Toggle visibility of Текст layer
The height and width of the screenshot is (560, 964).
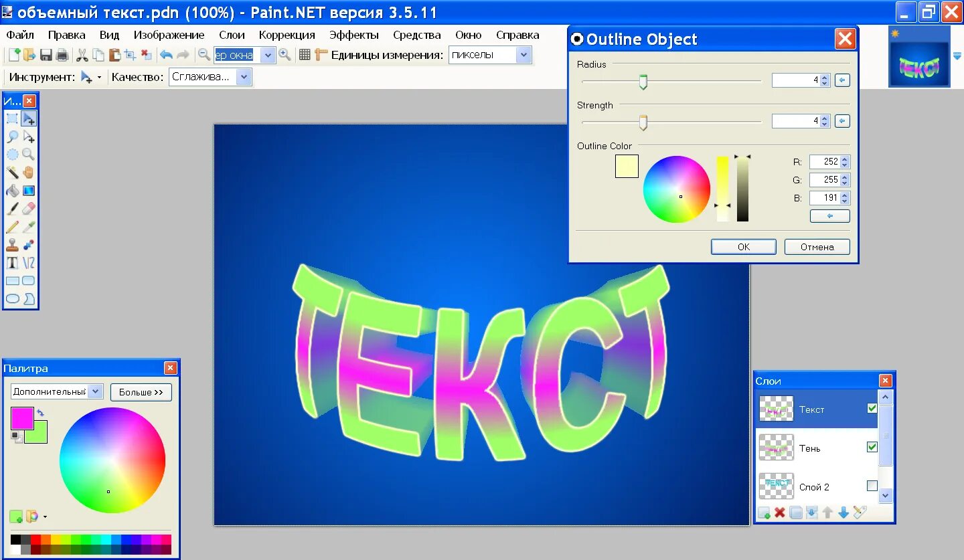click(x=872, y=407)
